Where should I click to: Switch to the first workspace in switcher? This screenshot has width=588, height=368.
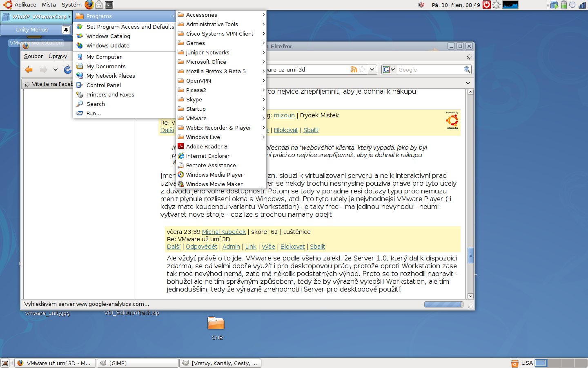541,363
